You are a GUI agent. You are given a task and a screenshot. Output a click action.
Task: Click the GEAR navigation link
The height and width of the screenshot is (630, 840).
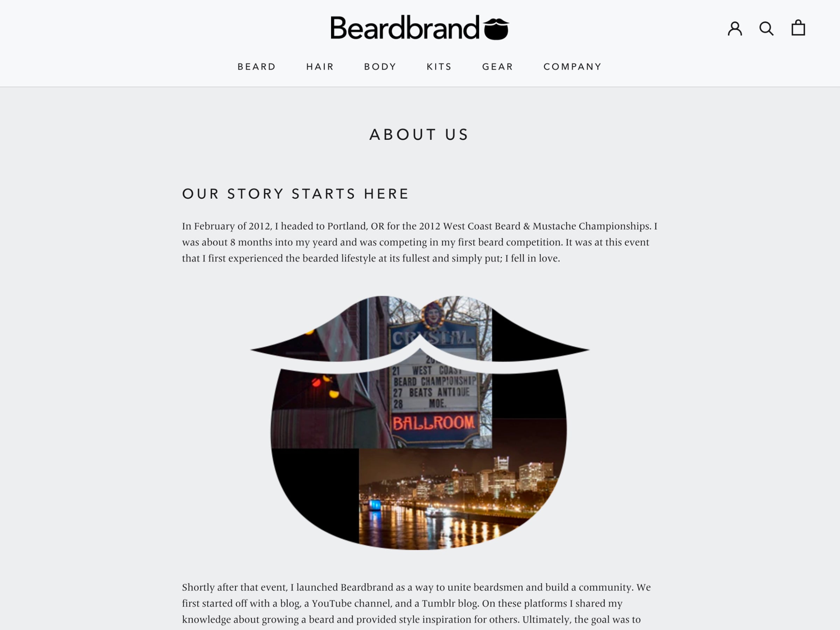click(x=497, y=66)
